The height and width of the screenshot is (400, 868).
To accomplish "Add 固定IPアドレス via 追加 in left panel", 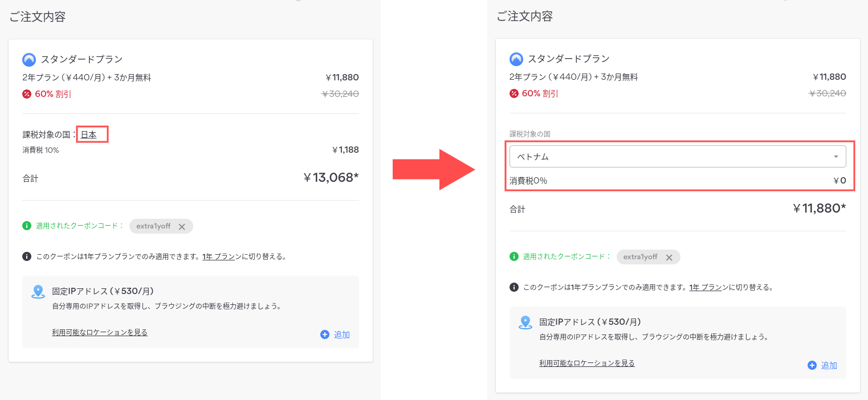I will [x=335, y=334].
